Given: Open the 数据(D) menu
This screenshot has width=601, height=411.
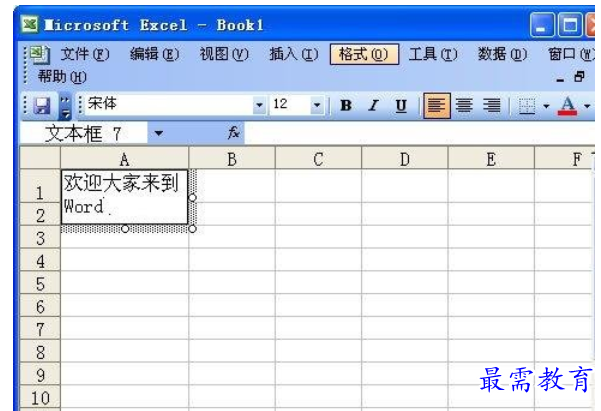Looking at the screenshot, I should (x=502, y=54).
